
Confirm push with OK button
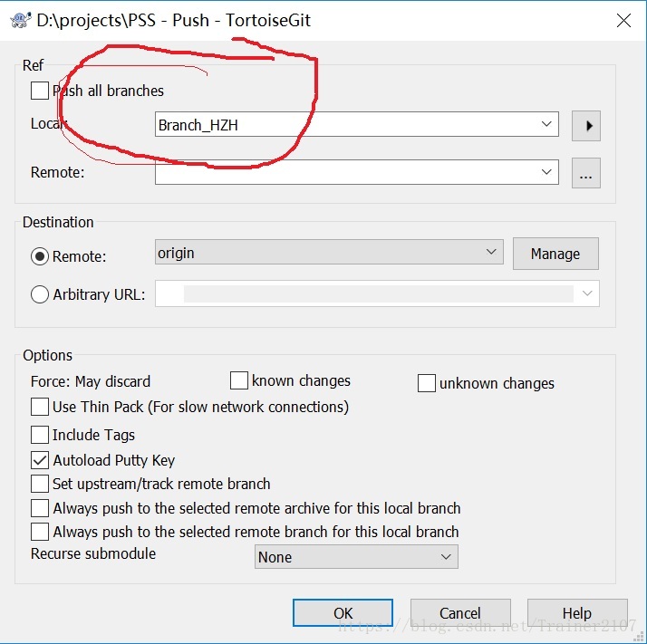pos(343,613)
